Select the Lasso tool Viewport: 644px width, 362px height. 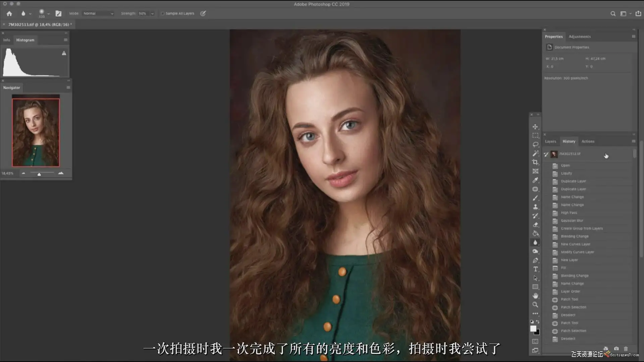click(x=535, y=144)
